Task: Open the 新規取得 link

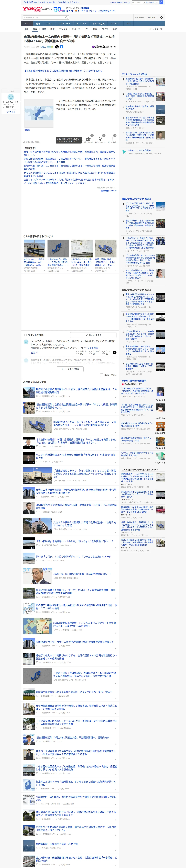Action: pos(85,8)
